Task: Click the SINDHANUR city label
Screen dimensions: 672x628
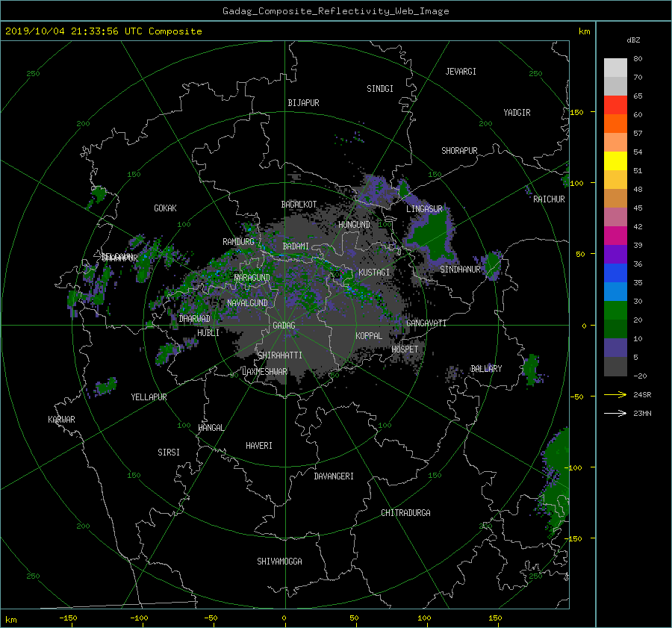Action: click(460, 270)
